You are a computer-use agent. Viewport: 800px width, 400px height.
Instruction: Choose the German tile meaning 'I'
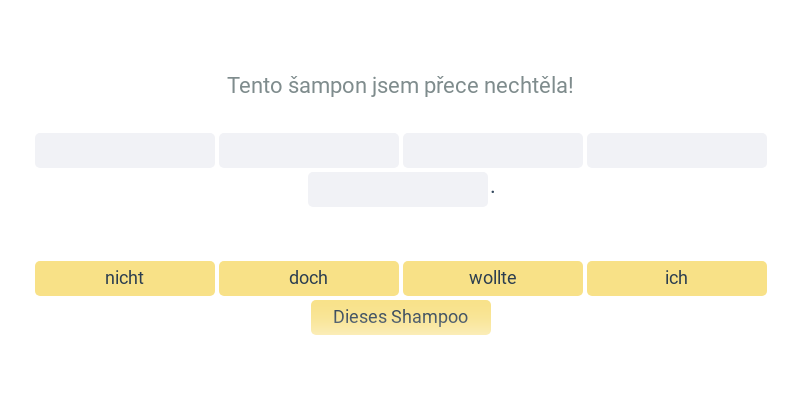(677, 278)
